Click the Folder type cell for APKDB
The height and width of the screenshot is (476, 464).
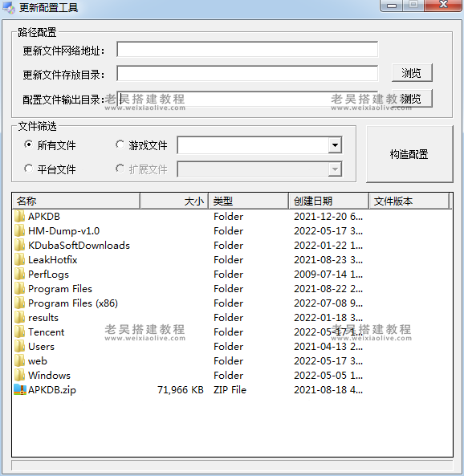228,217
